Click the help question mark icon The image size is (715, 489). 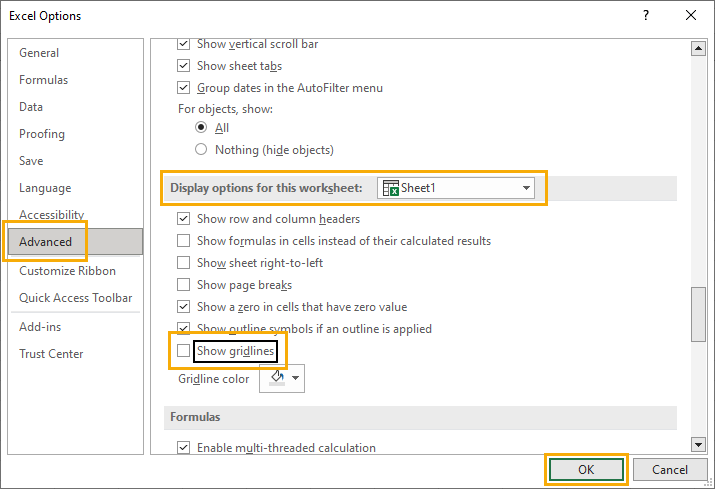[646, 16]
